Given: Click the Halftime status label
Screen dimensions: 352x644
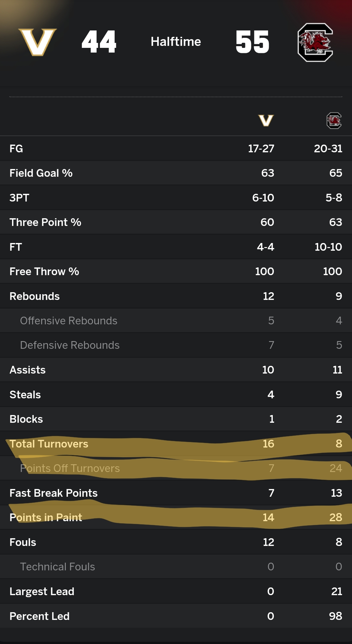Looking at the screenshot, I should click(176, 42).
